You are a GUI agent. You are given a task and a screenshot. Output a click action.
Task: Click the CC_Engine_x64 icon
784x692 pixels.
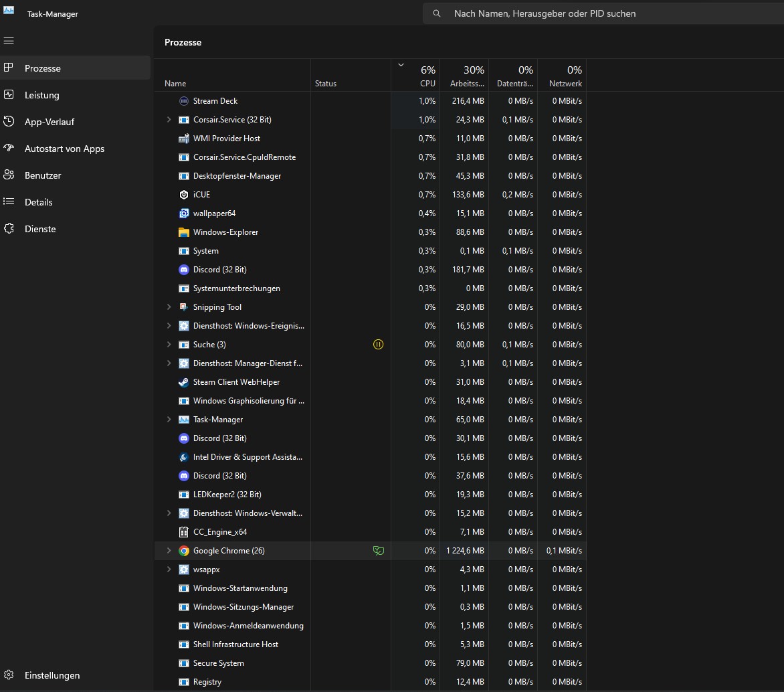pyautogui.click(x=184, y=532)
